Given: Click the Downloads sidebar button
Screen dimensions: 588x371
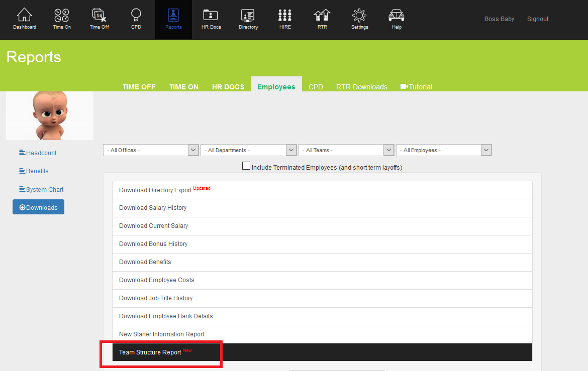Looking at the screenshot, I should click(x=38, y=207).
